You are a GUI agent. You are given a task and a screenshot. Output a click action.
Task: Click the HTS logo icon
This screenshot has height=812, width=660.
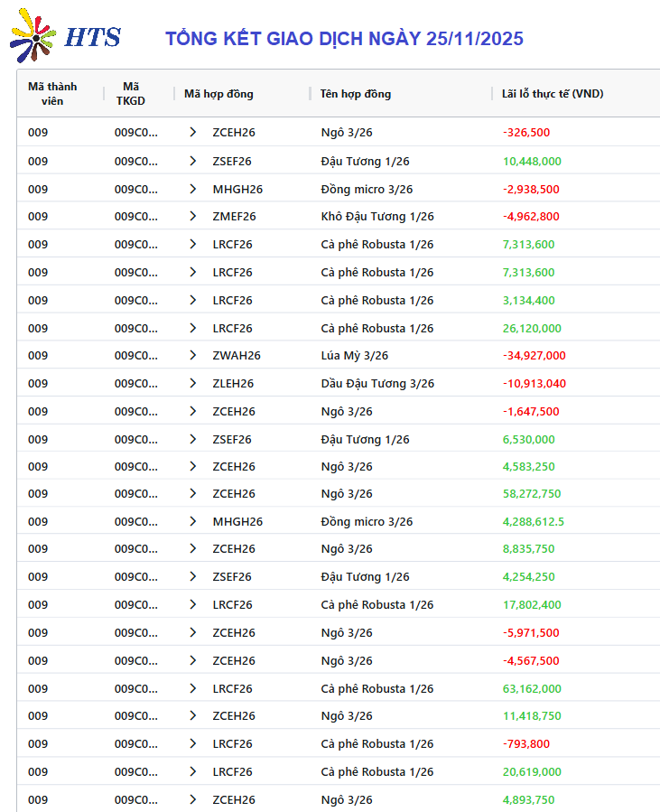pyautogui.click(x=33, y=39)
